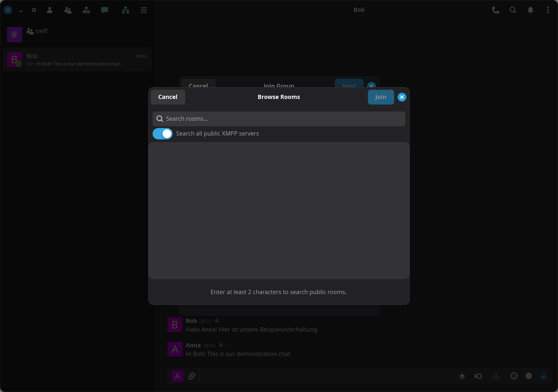Click the Next button in Join Group dialog
The width and height of the screenshot is (558, 392).
pos(349,83)
